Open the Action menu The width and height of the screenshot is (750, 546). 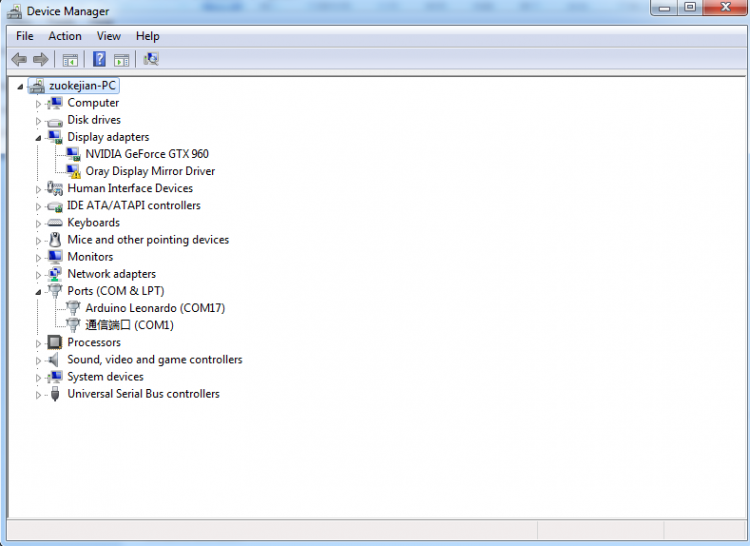[x=65, y=36]
